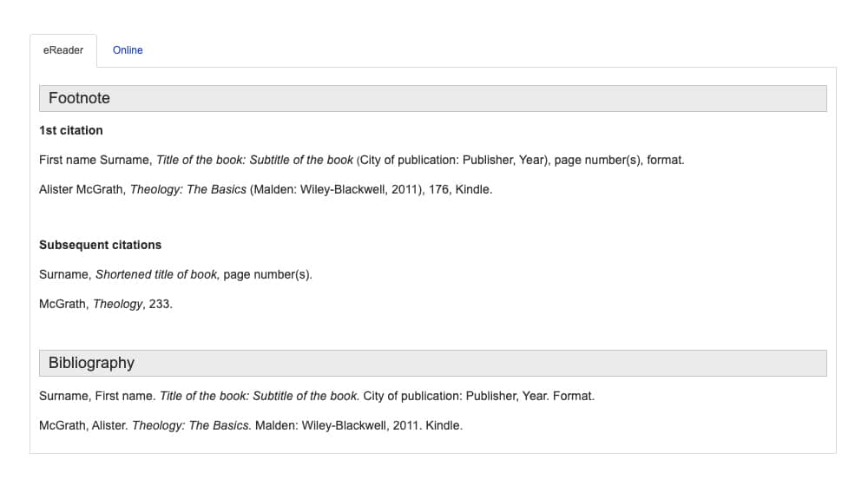Click the Footnote section header

coord(433,99)
